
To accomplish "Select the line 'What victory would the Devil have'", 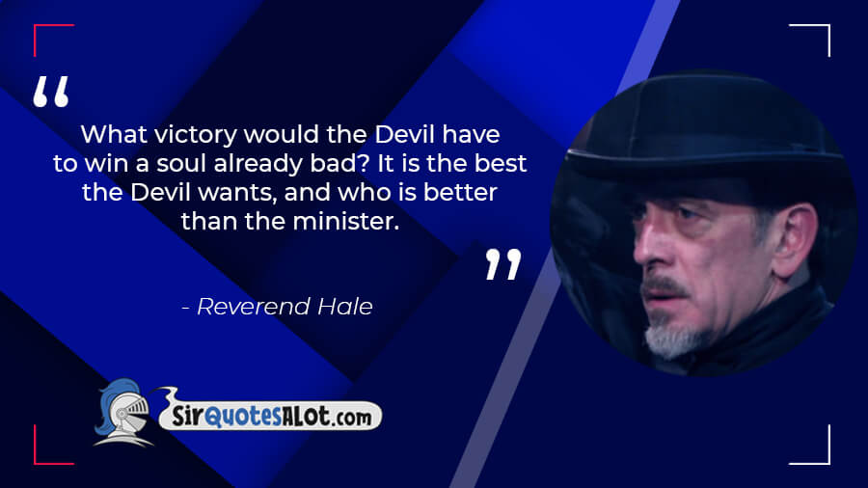I will point(290,134).
